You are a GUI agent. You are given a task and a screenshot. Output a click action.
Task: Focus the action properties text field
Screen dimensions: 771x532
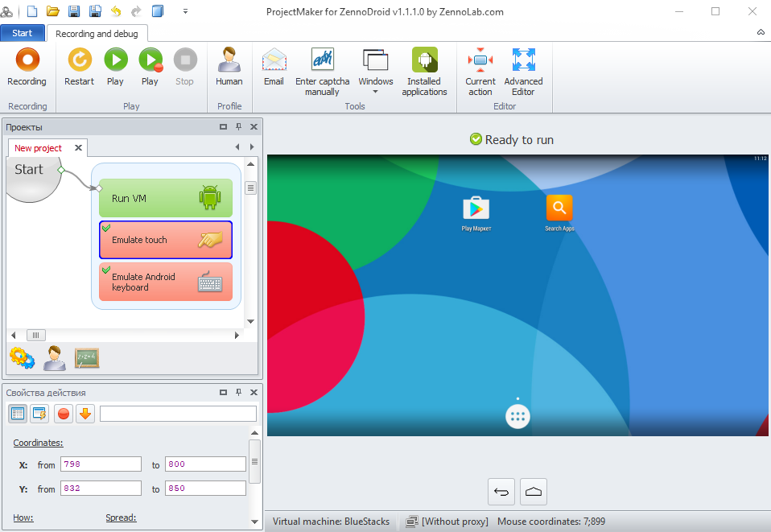[x=178, y=414]
